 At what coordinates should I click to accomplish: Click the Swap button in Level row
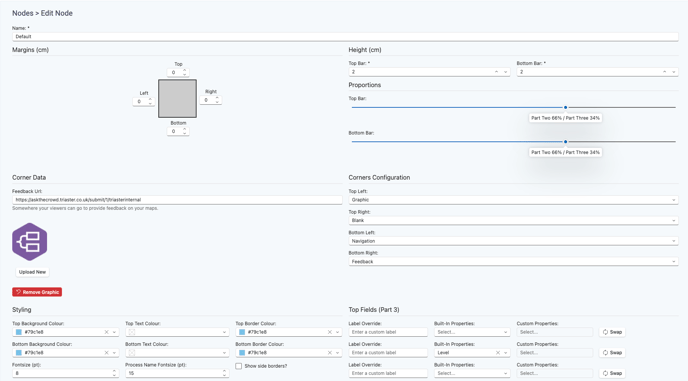tap(612, 352)
